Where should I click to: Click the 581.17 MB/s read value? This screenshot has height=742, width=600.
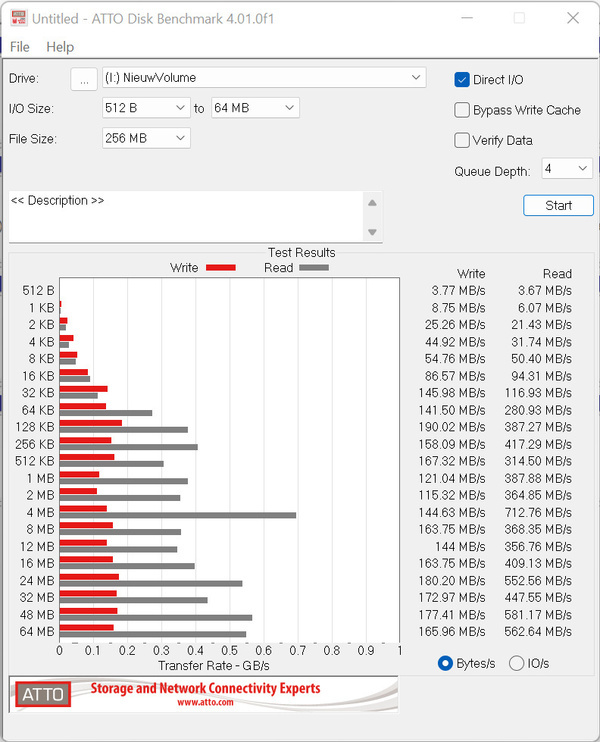[538, 615]
